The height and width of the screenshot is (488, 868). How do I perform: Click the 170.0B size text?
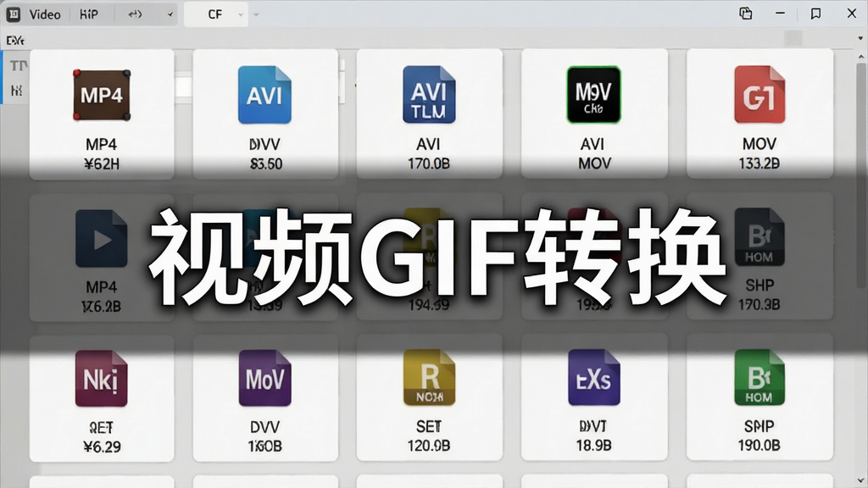click(428, 164)
